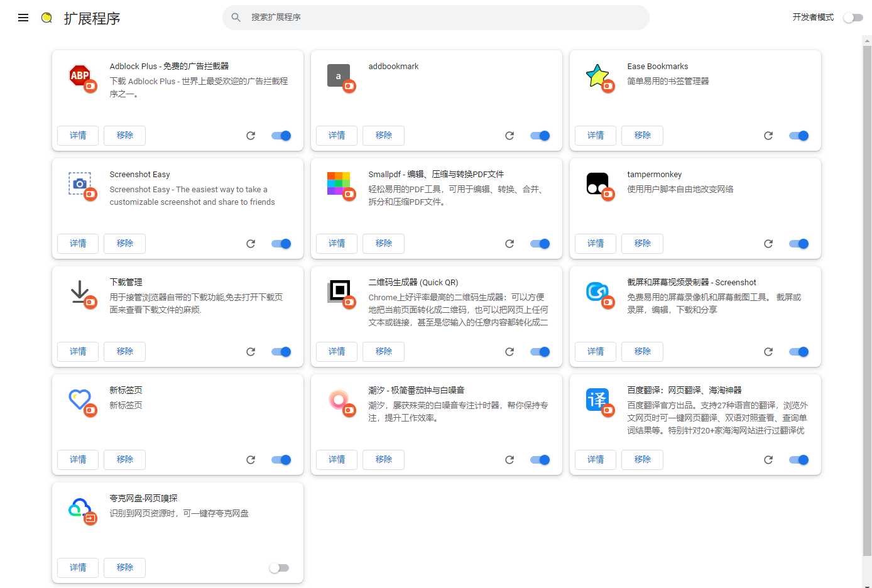
Task: Disable the Adblock Plus extension toggle
Action: tap(281, 136)
